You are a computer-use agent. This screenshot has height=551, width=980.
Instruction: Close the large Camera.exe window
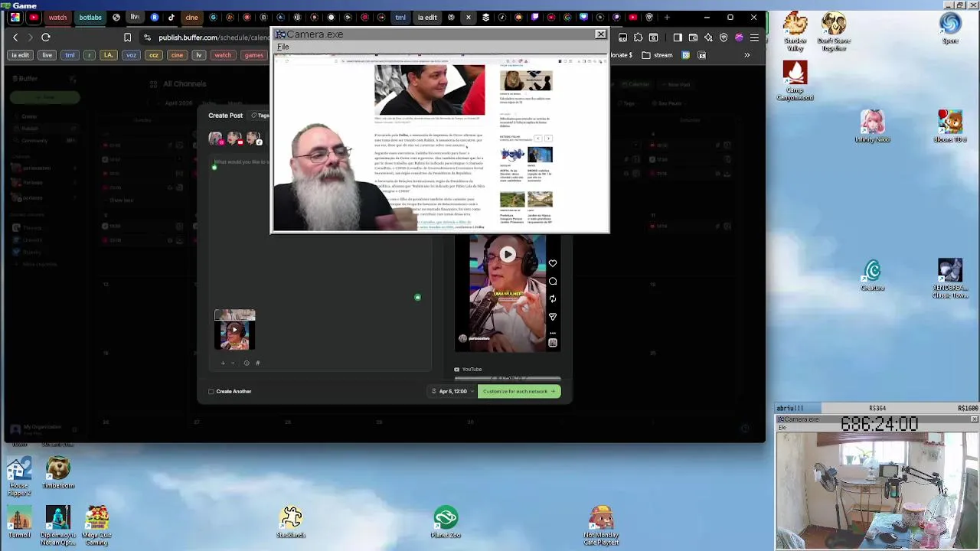pyautogui.click(x=600, y=34)
